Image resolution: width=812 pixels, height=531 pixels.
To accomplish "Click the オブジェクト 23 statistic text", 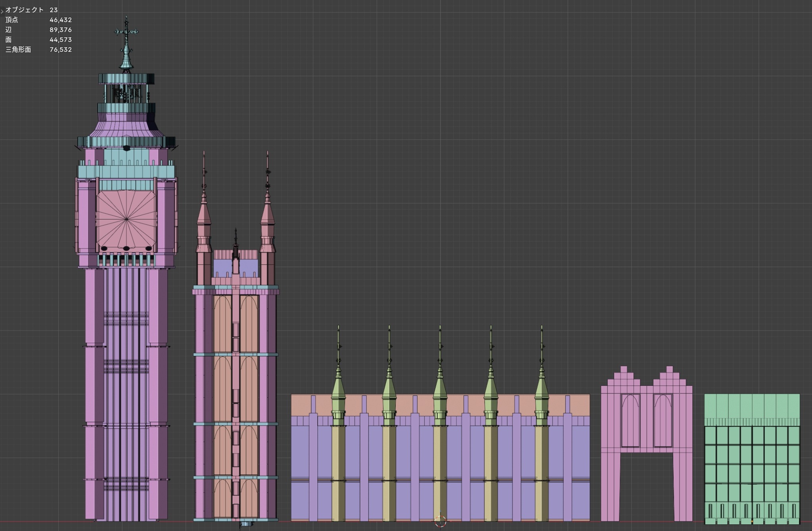I will click(x=32, y=10).
